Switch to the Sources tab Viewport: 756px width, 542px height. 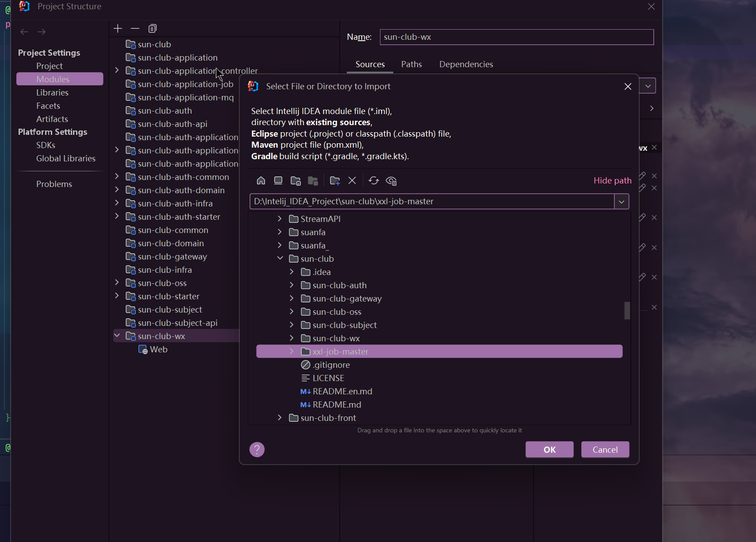point(370,64)
